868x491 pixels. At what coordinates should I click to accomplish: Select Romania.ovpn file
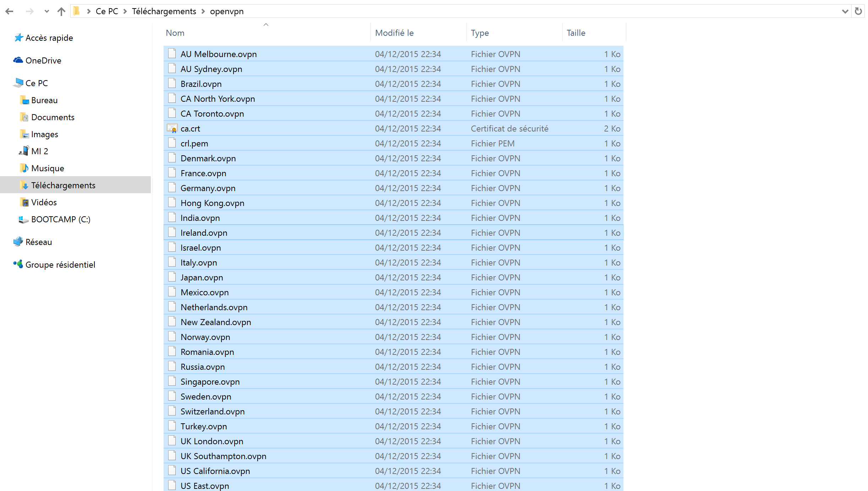tap(393, 352)
